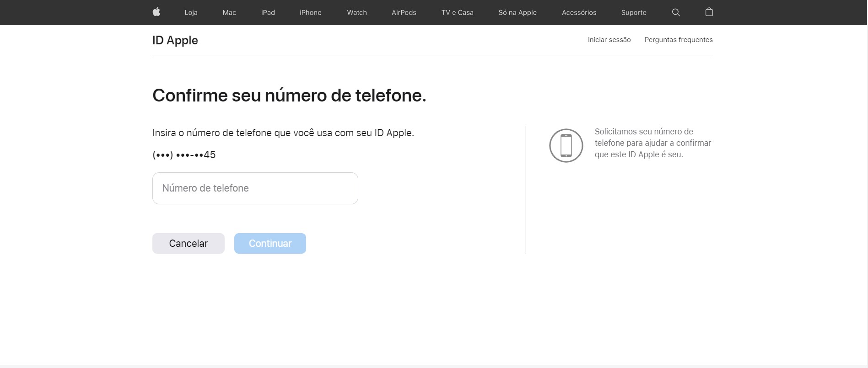Open the iPad nav item
Screen dimensions: 868x368
pyautogui.click(x=268, y=12)
